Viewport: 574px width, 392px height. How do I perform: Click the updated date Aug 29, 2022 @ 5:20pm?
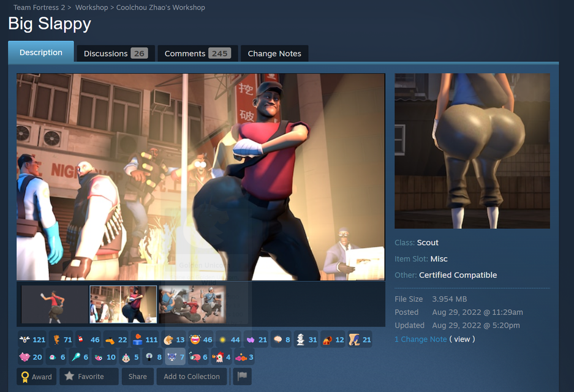(476, 325)
